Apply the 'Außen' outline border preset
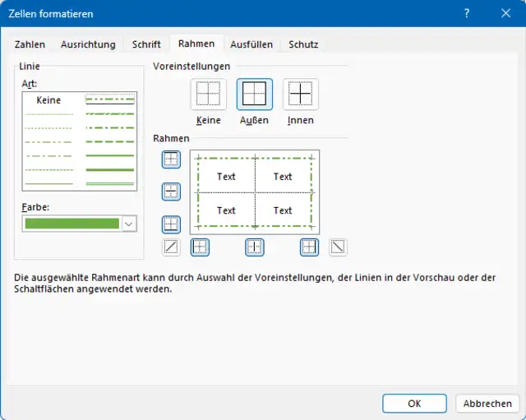The width and height of the screenshot is (526, 420). coord(255,95)
